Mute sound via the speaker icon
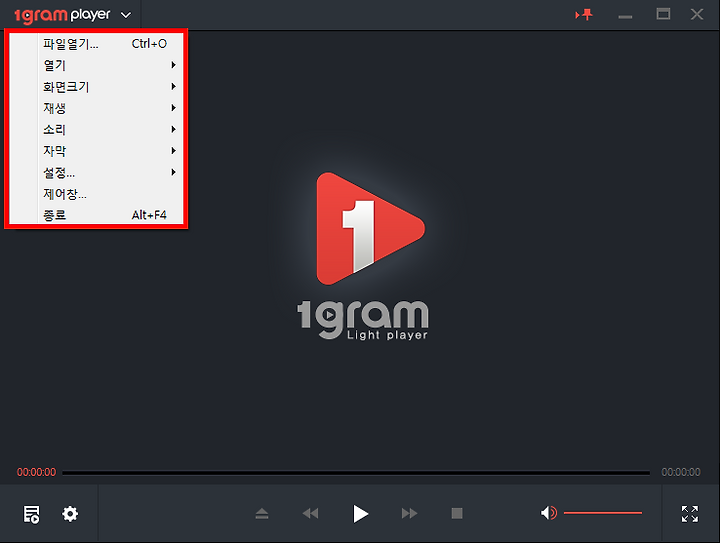The width and height of the screenshot is (720, 543). tap(549, 513)
